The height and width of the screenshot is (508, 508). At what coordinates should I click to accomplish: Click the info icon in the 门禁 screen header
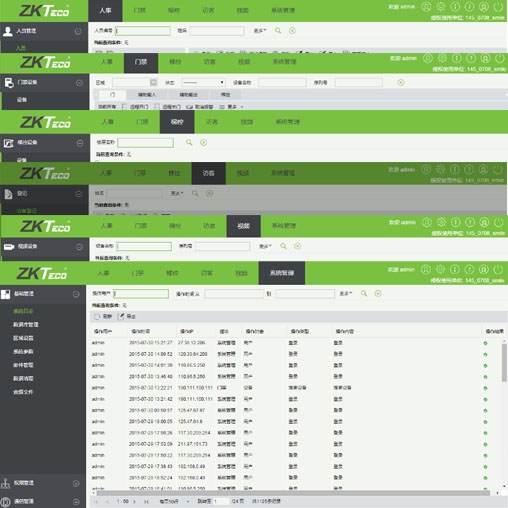[457, 59]
